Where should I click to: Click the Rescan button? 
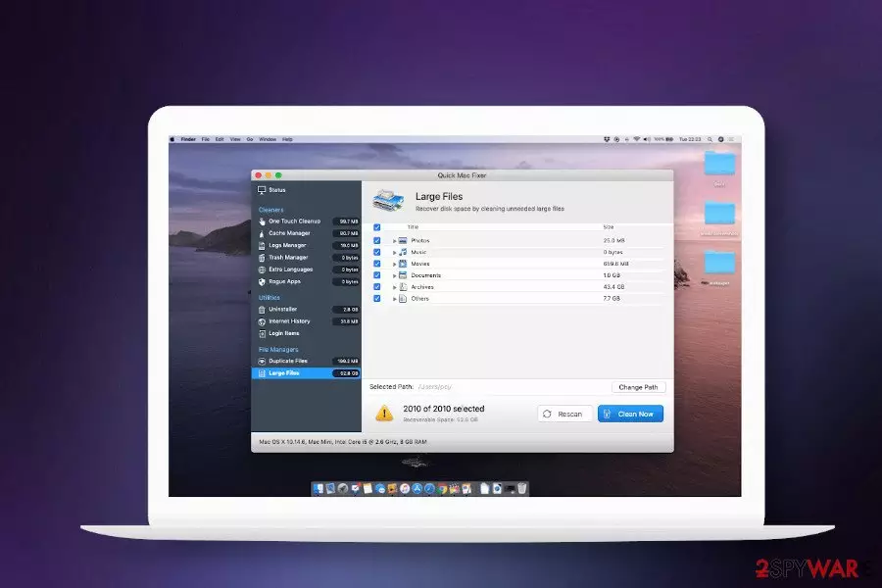pos(564,414)
